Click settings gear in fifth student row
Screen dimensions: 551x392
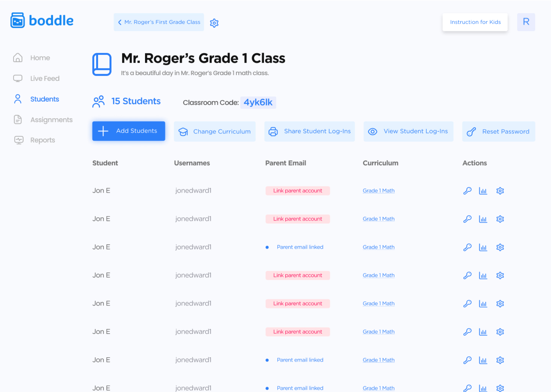tap(500, 304)
